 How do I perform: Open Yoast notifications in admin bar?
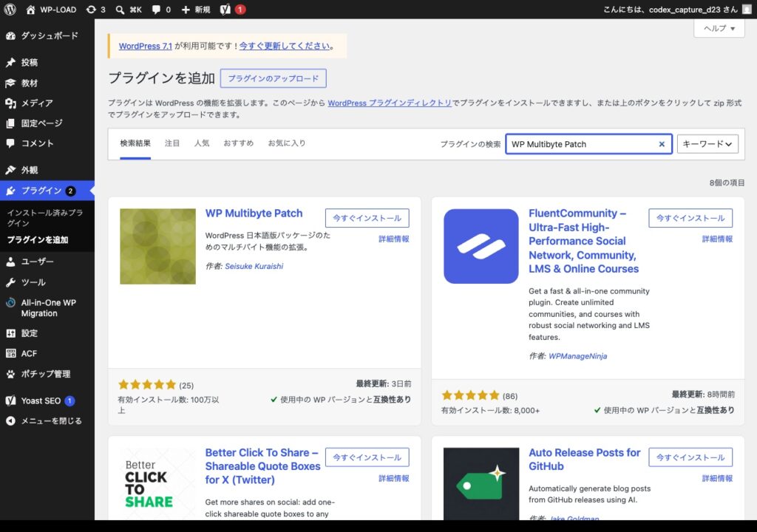click(233, 9)
